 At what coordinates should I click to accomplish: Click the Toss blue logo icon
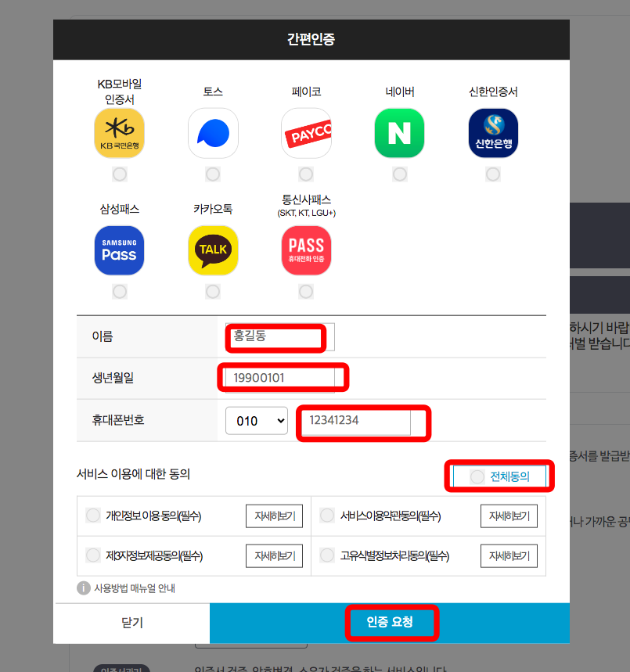click(x=213, y=133)
